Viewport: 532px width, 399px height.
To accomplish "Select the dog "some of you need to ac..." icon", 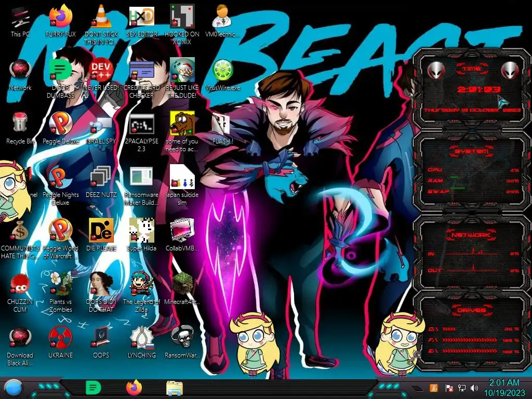I will (182, 131).
